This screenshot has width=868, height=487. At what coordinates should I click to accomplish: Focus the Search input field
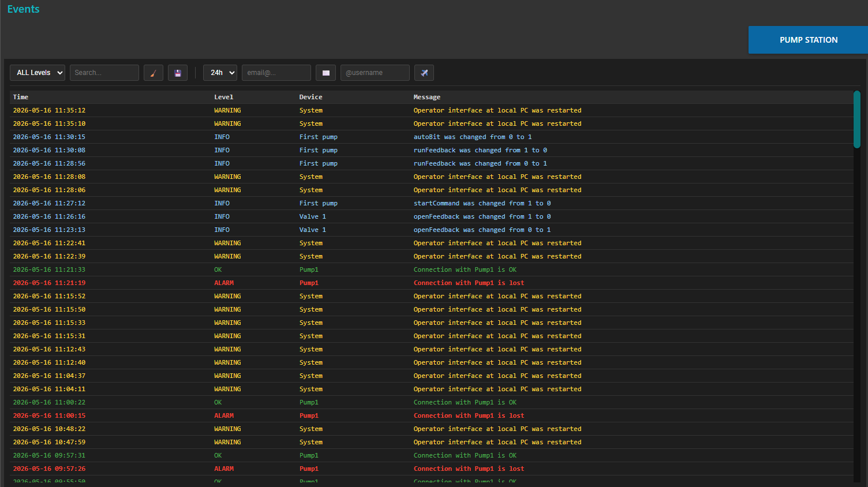[104, 73]
